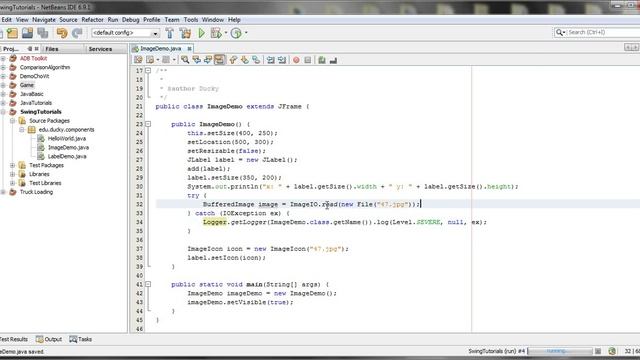Open the Debug menu

(x=131, y=20)
